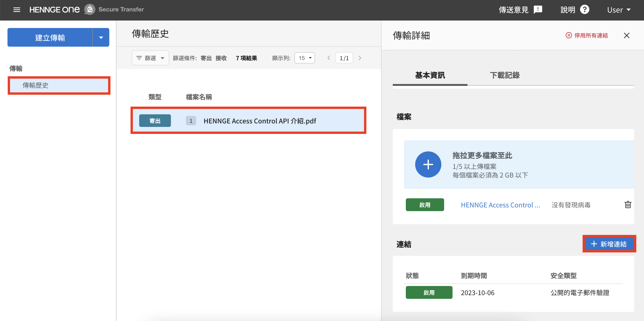Click the 7 項結果 count
644x321 pixels.
pos(246,58)
